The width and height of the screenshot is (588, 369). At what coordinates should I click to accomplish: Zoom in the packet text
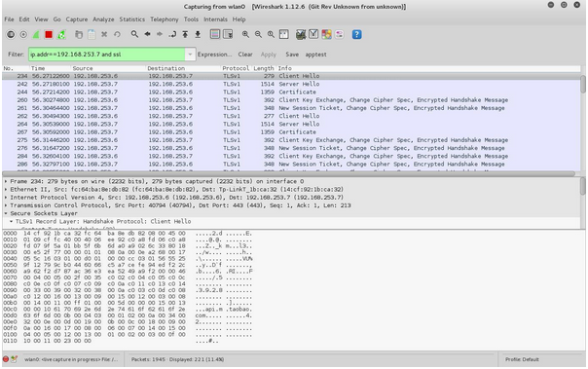(x=245, y=34)
